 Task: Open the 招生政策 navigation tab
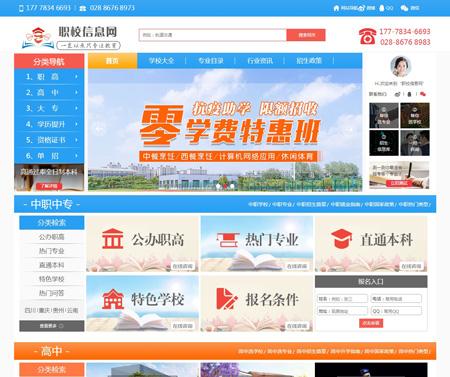coord(309,61)
